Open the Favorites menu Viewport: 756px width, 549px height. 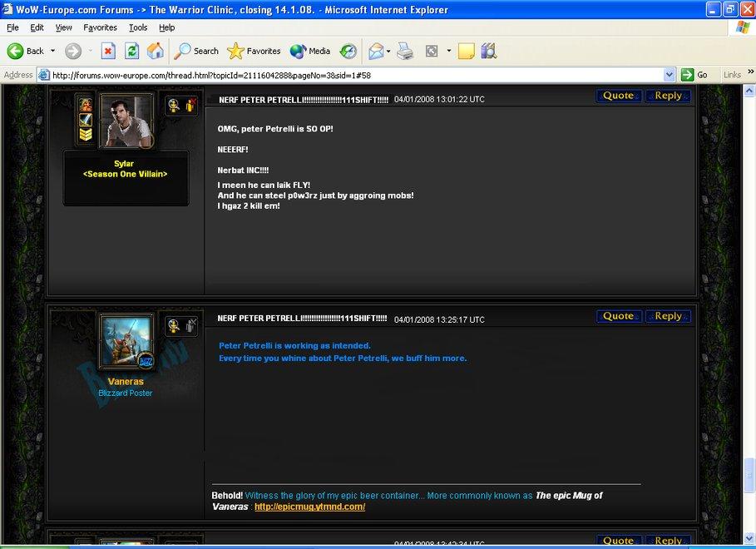coord(100,27)
